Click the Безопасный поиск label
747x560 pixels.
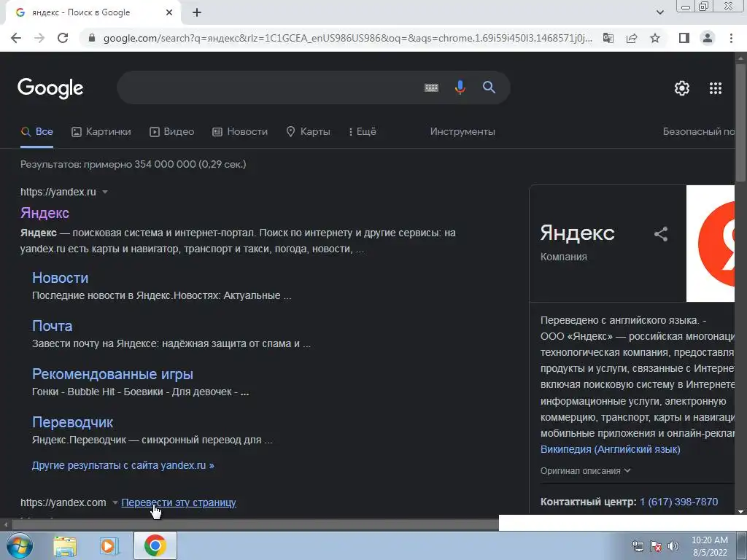698,132
